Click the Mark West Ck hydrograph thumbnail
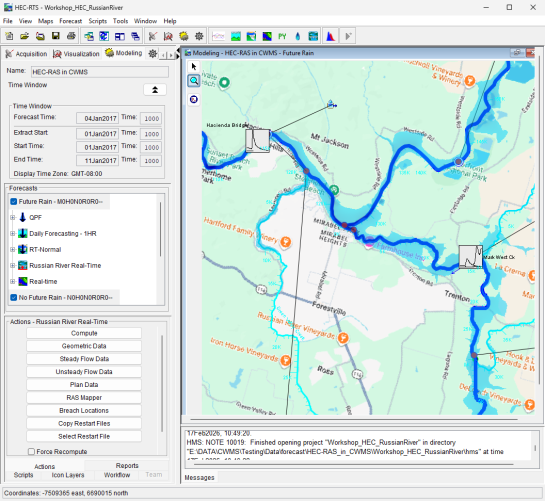545x501 pixels. (x=471, y=257)
